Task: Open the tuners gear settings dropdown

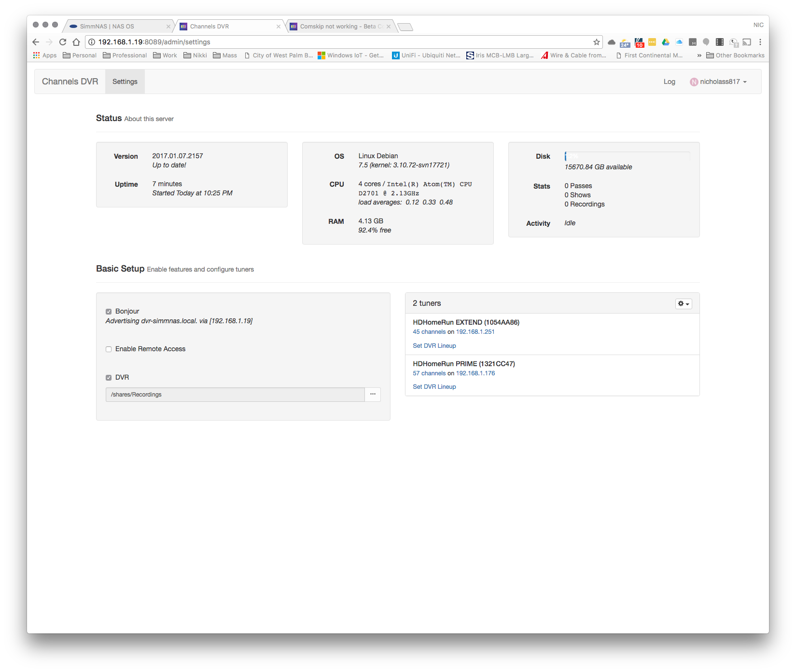Action: coord(683,304)
